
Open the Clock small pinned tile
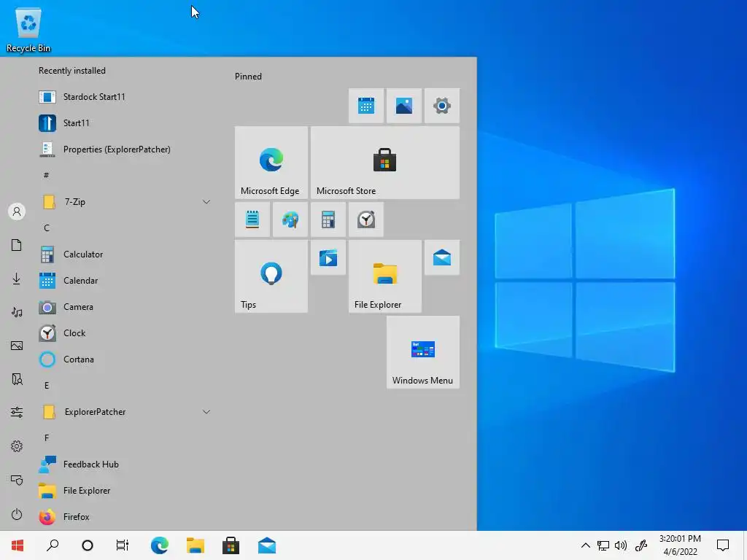tap(366, 219)
